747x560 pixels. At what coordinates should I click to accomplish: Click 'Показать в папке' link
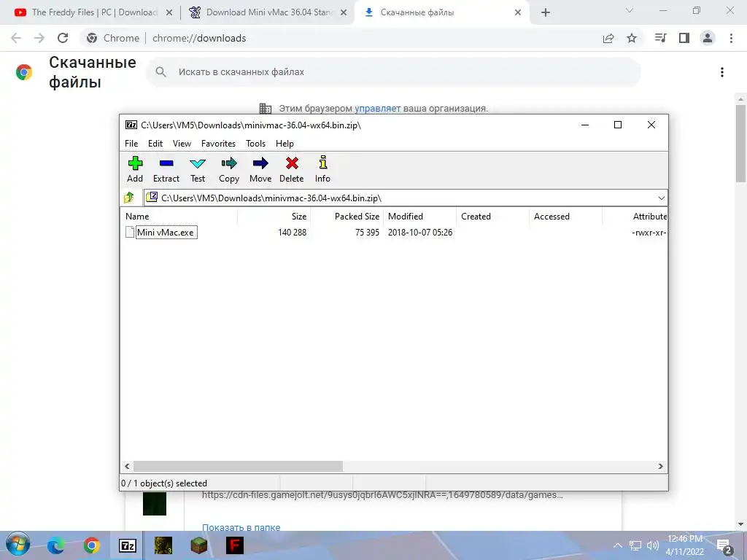[241, 526]
